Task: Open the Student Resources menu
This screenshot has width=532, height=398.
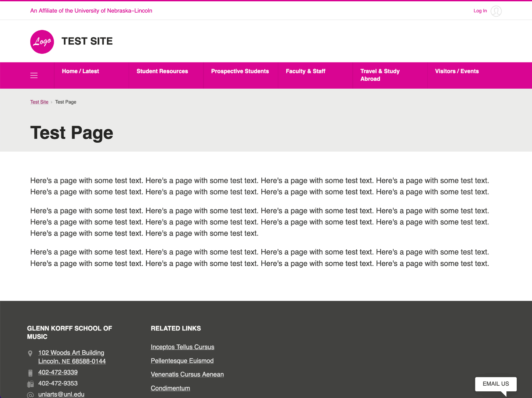Action: 162,71
